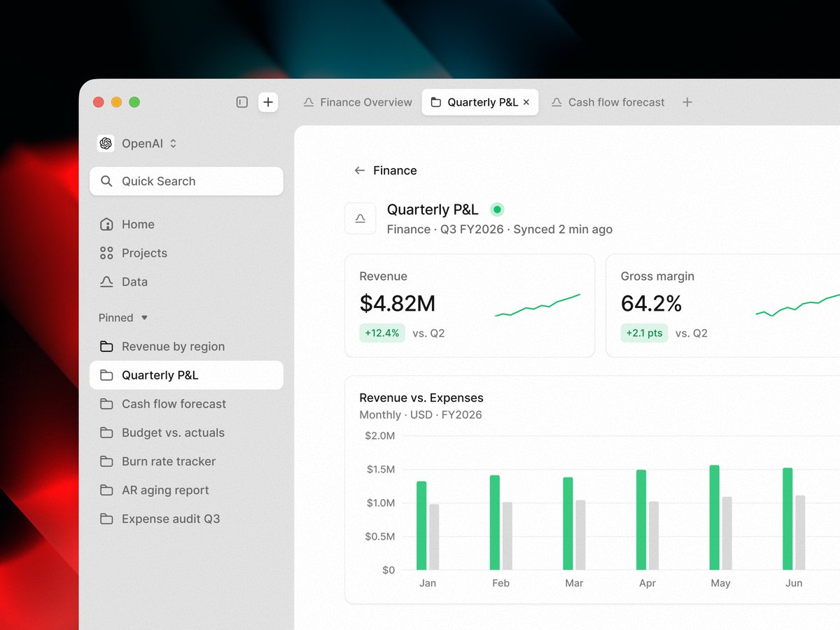Open Budget vs. actuals pinned item
This screenshot has width=840, height=630.
(186, 433)
